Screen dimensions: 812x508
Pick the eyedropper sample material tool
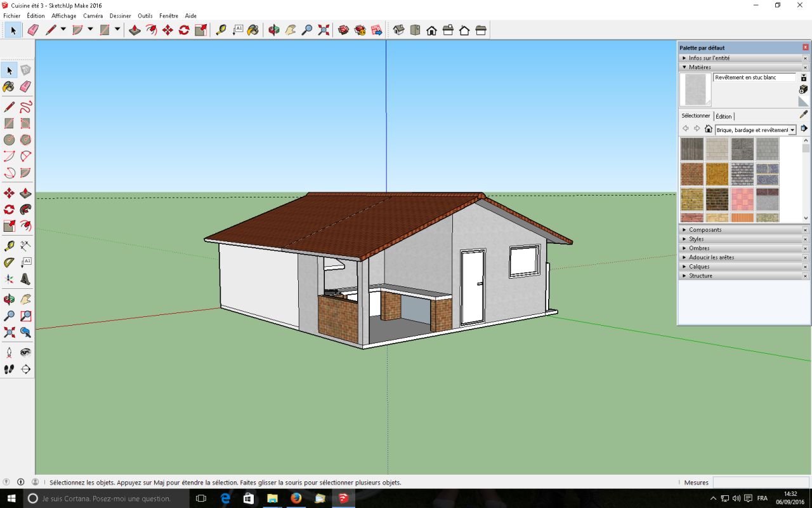coord(804,115)
